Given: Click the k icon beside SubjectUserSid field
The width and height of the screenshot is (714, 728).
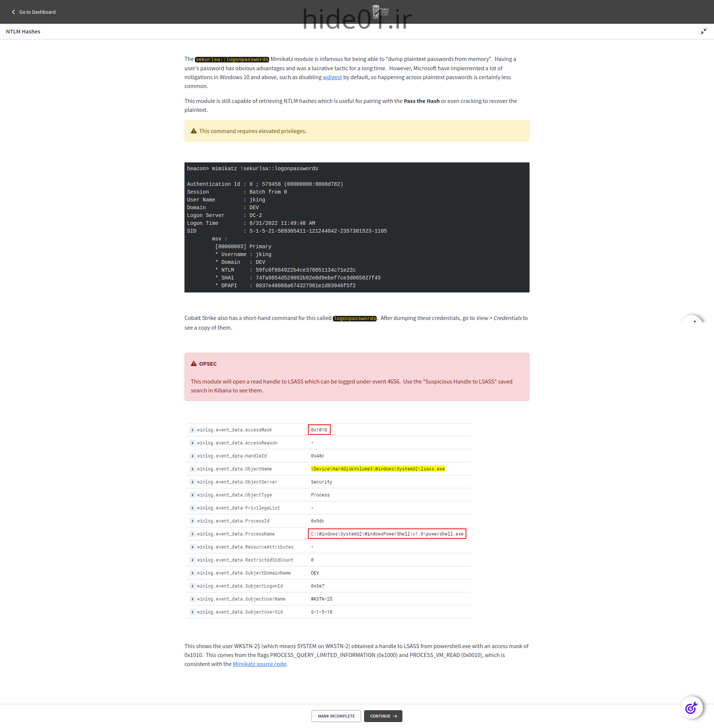Looking at the screenshot, I should click(192, 612).
